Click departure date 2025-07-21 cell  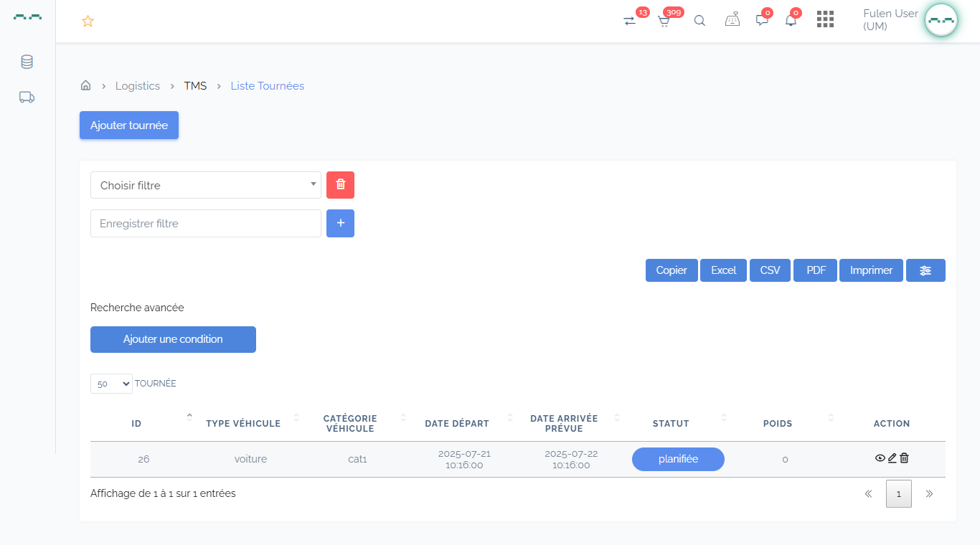tap(464, 460)
